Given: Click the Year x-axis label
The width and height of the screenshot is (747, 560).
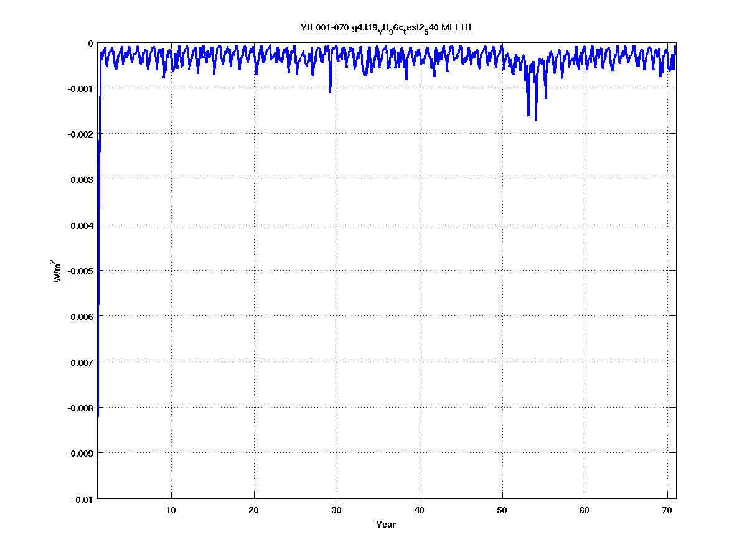Looking at the screenshot, I should 386,525.
